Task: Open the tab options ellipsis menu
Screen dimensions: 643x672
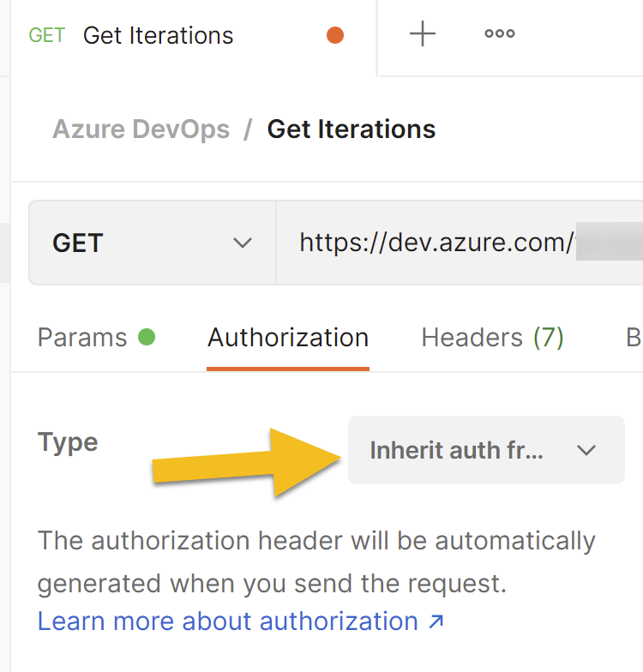Action: [500, 35]
